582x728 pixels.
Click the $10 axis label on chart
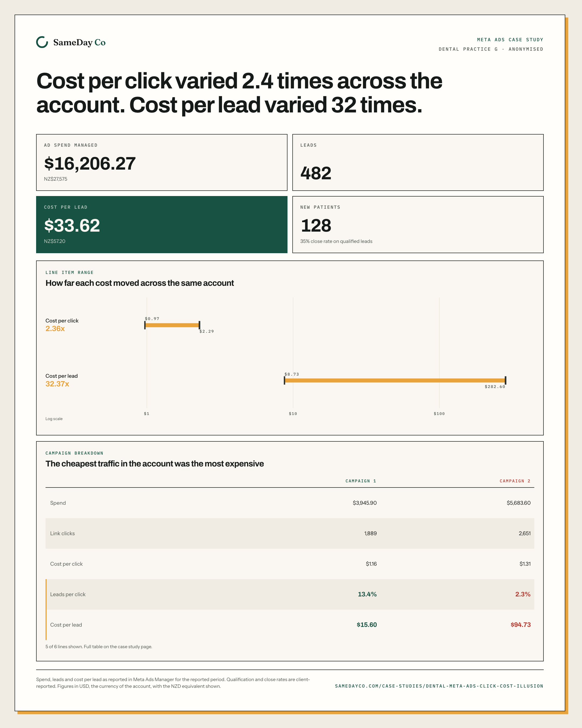(293, 414)
